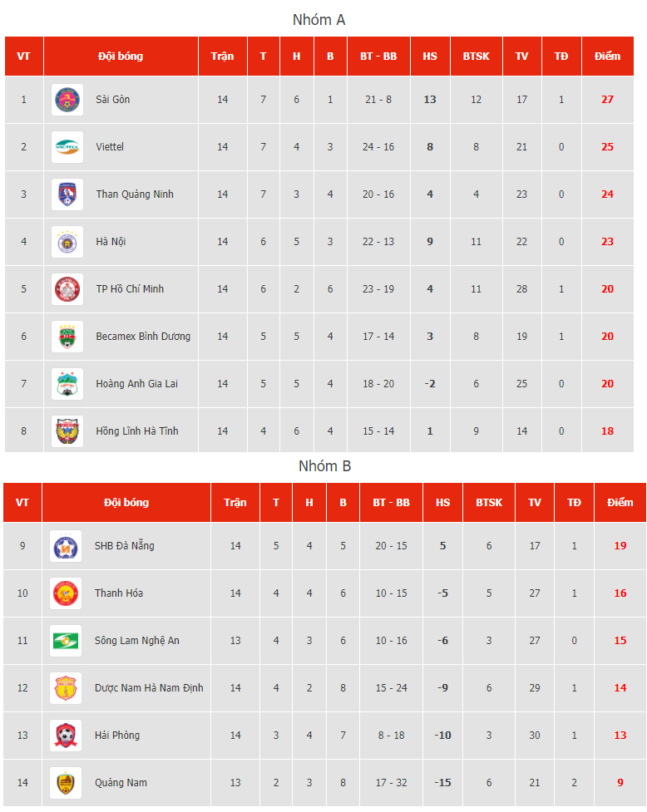Click the Than Quảng Ninh club logo
The height and width of the screenshot is (812, 647).
tap(67, 194)
